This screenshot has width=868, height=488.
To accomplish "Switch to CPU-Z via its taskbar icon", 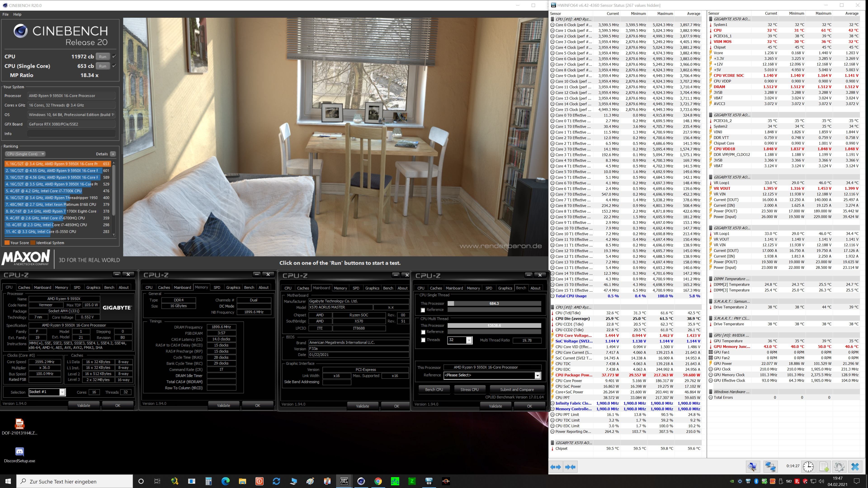I will point(344,481).
